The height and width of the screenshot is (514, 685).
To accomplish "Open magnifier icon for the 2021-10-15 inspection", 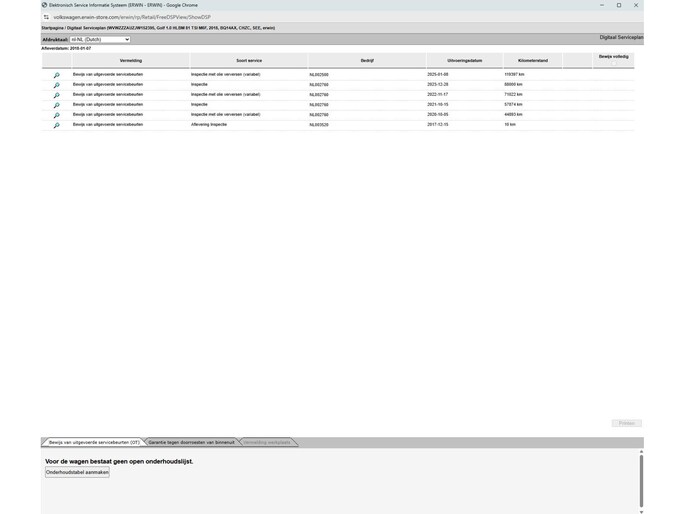I will pos(56,105).
